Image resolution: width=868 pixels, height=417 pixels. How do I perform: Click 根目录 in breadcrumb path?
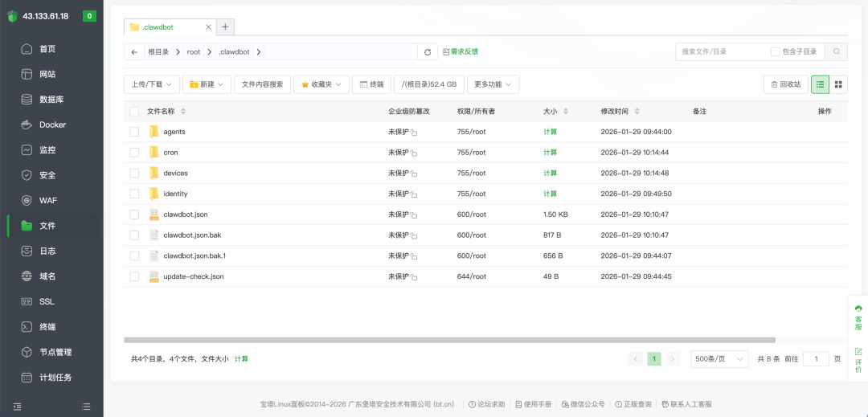point(158,52)
